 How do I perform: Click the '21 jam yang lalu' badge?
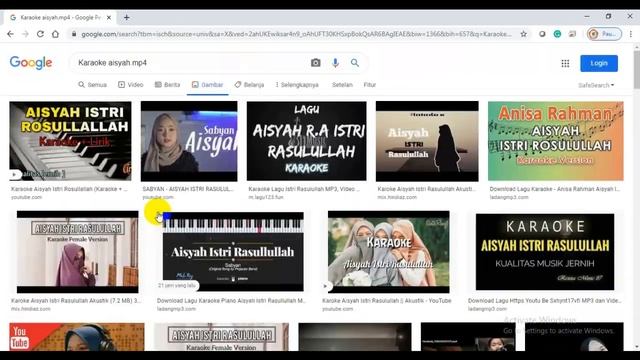(177, 285)
